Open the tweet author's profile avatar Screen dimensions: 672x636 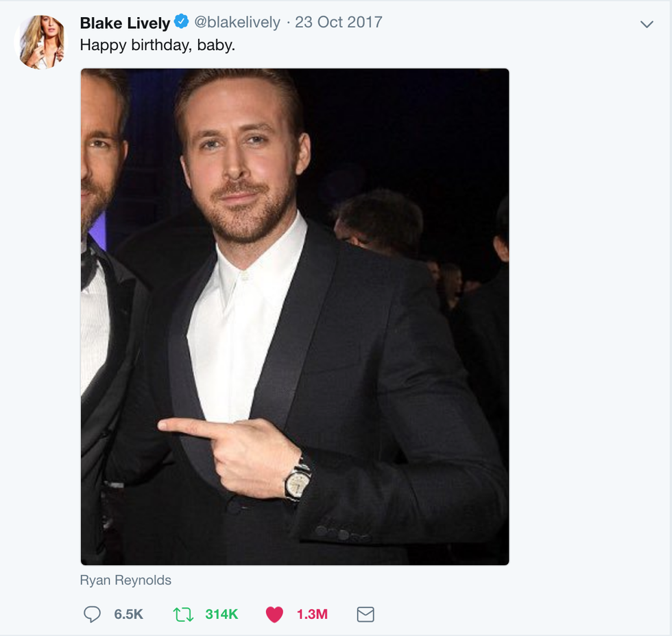[40, 41]
